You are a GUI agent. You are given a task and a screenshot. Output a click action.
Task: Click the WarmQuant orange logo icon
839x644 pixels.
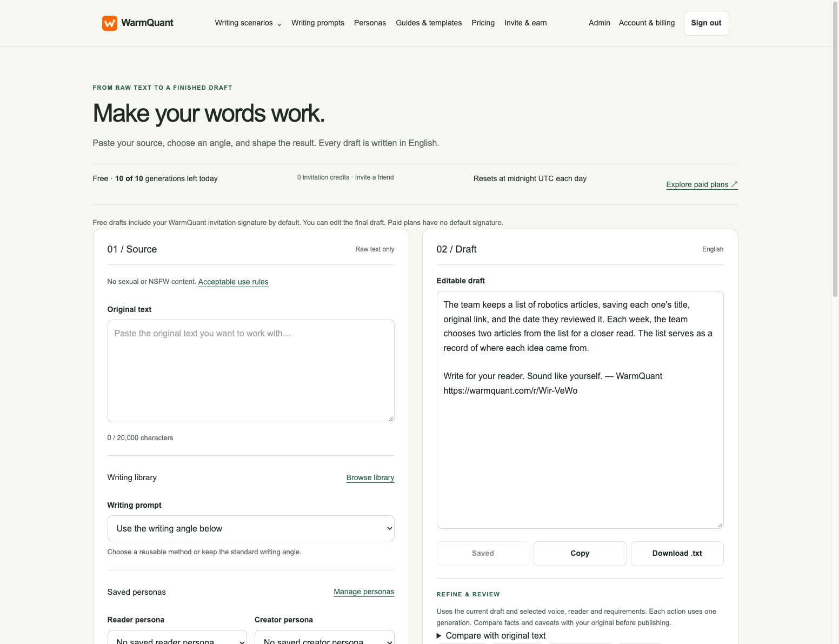click(110, 23)
